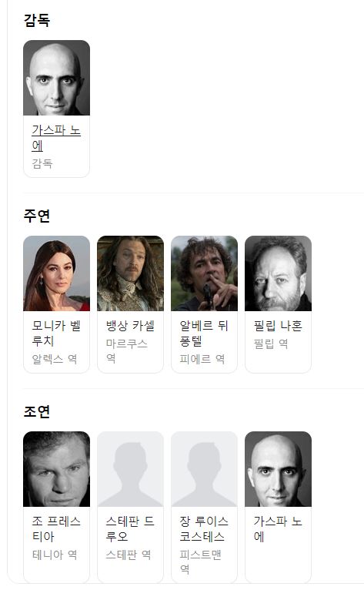
Task: Click 장 루이스 코스테스 placeholder avatar icon
Action: tap(204, 469)
